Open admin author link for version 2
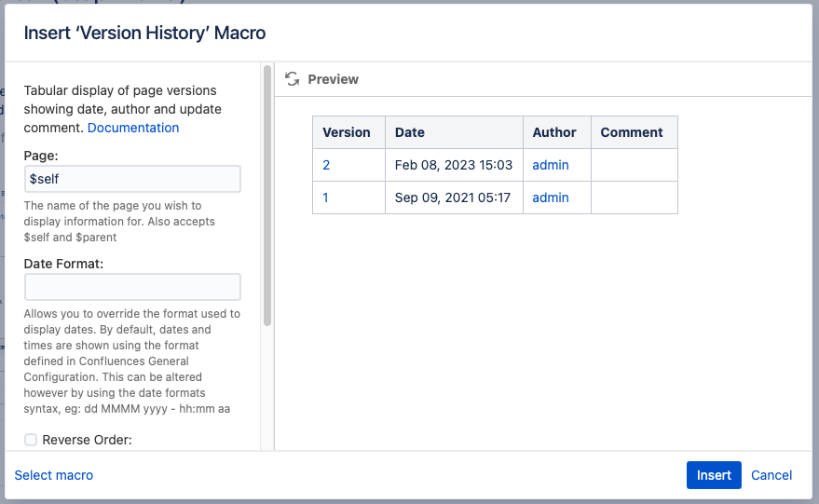Viewport: 819px width, 504px height. (x=551, y=165)
